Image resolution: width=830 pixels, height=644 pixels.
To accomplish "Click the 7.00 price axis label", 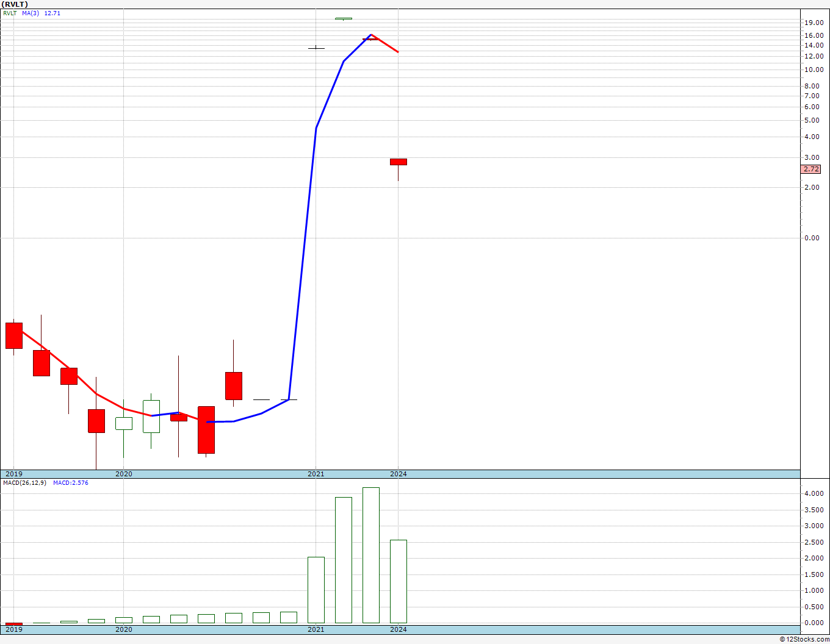I will click(x=812, y=96).
